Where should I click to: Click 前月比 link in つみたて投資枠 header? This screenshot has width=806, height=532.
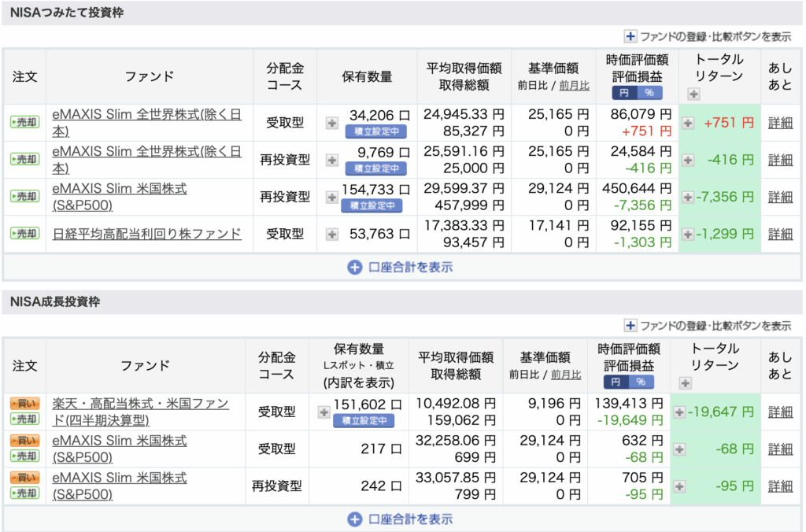[x=574, y=86]
